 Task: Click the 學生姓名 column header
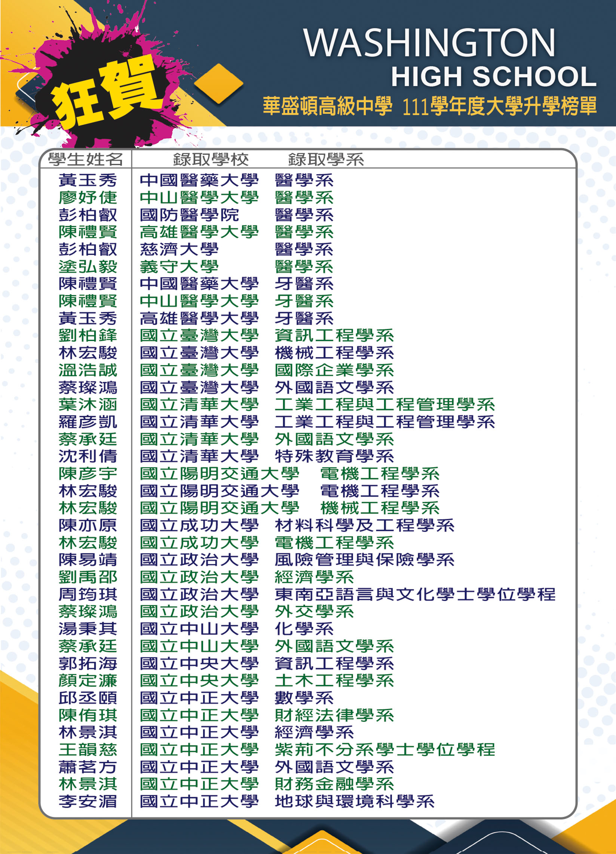pyautogui.click(x=86, y=159)
